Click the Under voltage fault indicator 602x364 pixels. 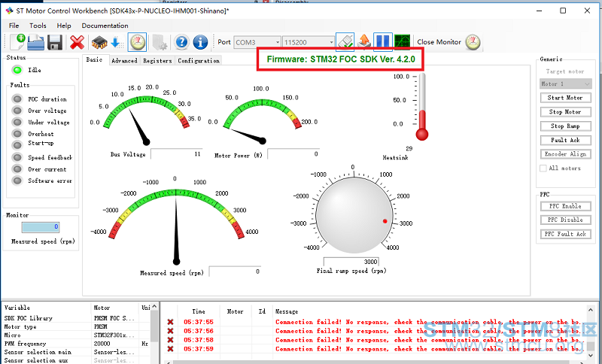point(17,122)
